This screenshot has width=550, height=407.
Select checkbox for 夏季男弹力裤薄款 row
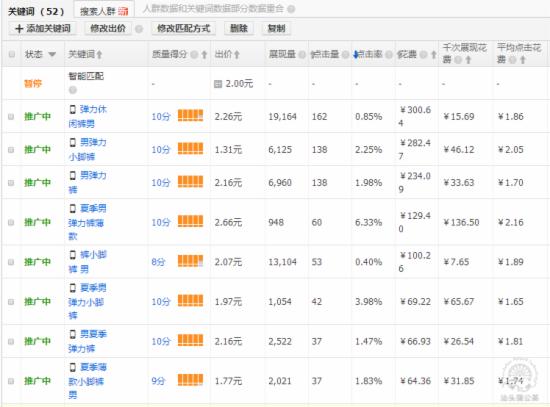11,222
